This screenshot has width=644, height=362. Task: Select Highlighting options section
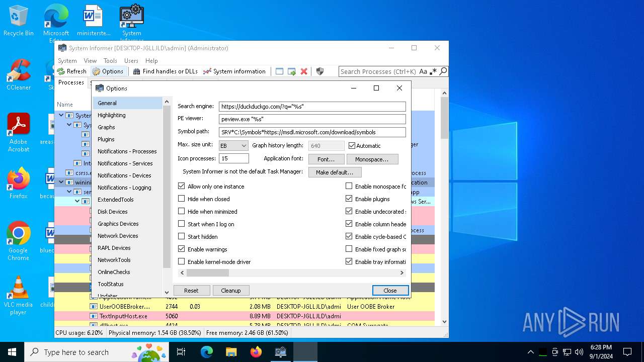(128, 115)
